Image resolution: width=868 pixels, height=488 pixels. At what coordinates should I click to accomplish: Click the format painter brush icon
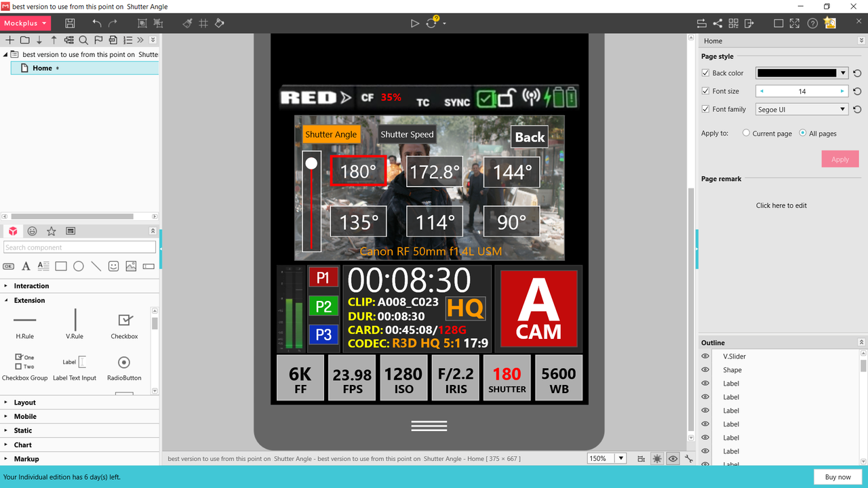click(x=187, y=23)
